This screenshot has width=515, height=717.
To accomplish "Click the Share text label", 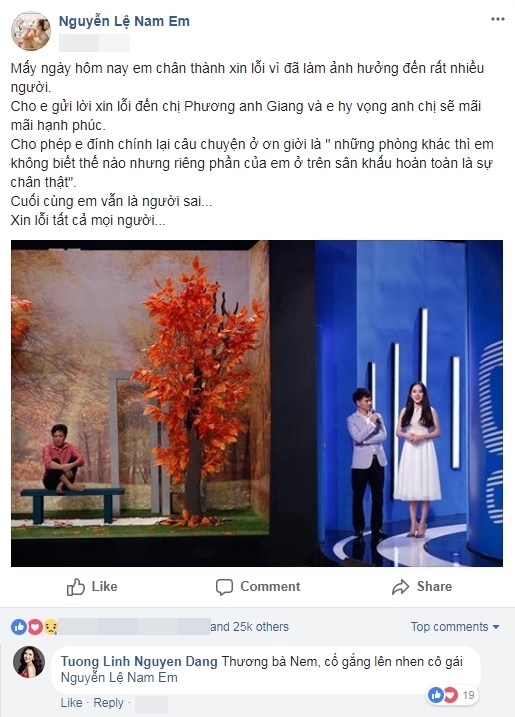I will click(434, 587).
